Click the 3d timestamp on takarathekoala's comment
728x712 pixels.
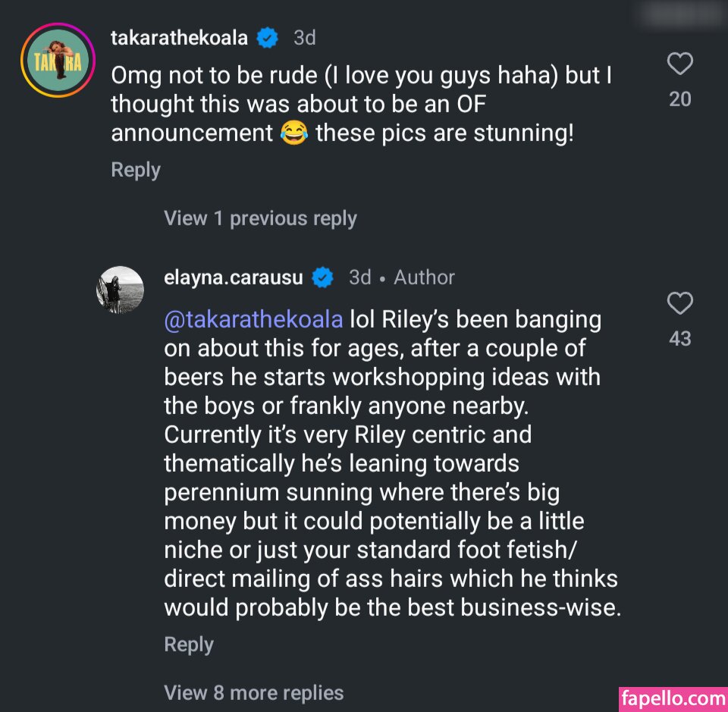click(x=305, y=37)
